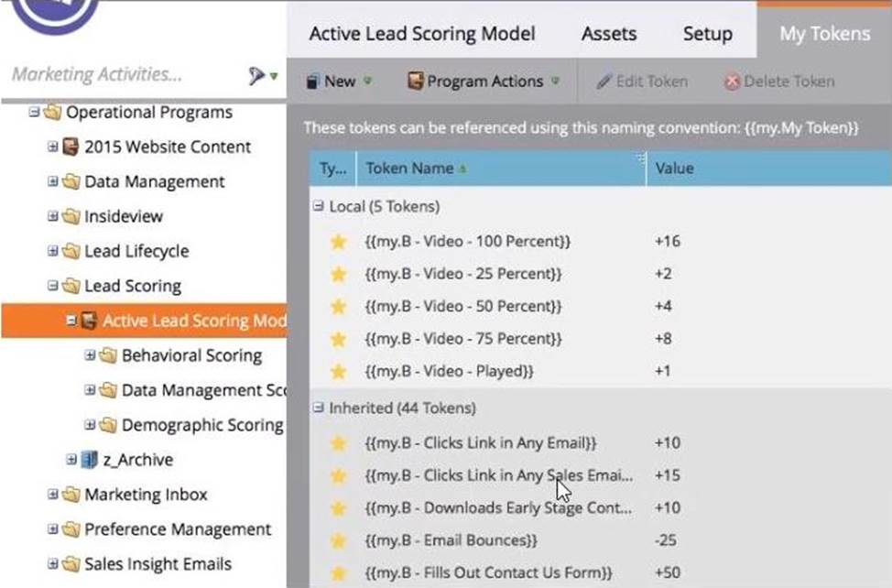This screenshot has height=588, width=892.
Task: Collapse the Local tokens group
Action: tap(318, 207)
